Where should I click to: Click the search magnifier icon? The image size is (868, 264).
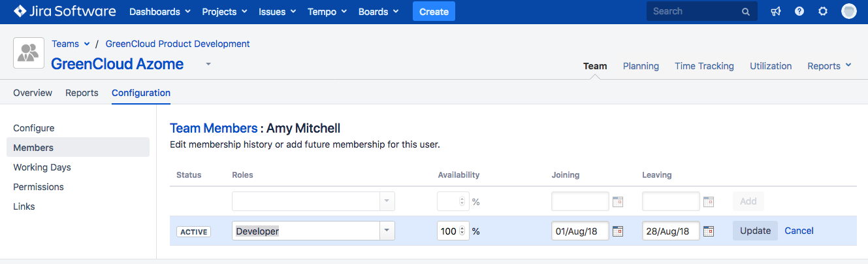745,12
